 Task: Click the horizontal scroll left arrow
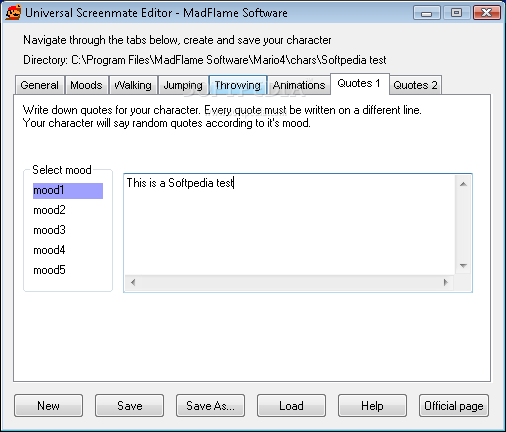(x=133, y=283)
